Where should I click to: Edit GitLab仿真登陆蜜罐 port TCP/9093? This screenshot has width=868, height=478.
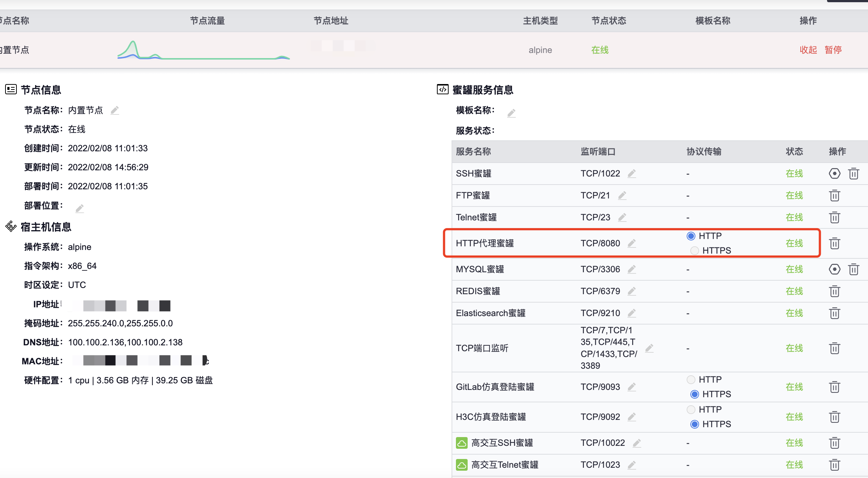click(632, 387)
